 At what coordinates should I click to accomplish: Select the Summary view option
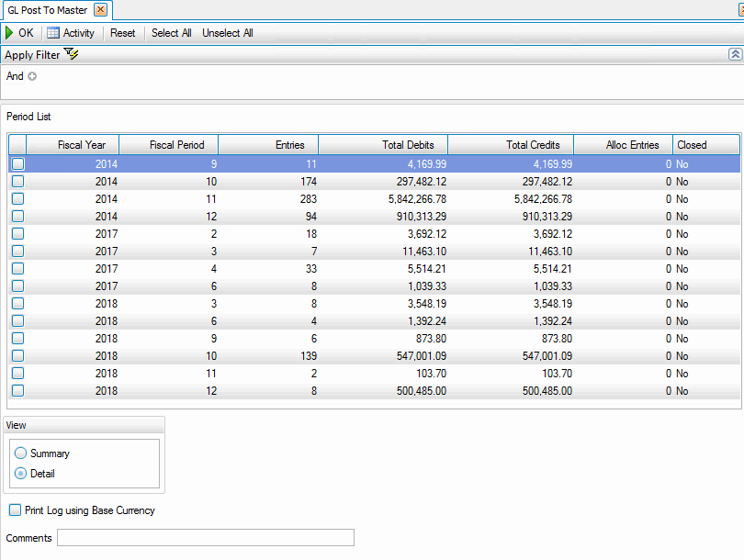(x=21, y=454)
